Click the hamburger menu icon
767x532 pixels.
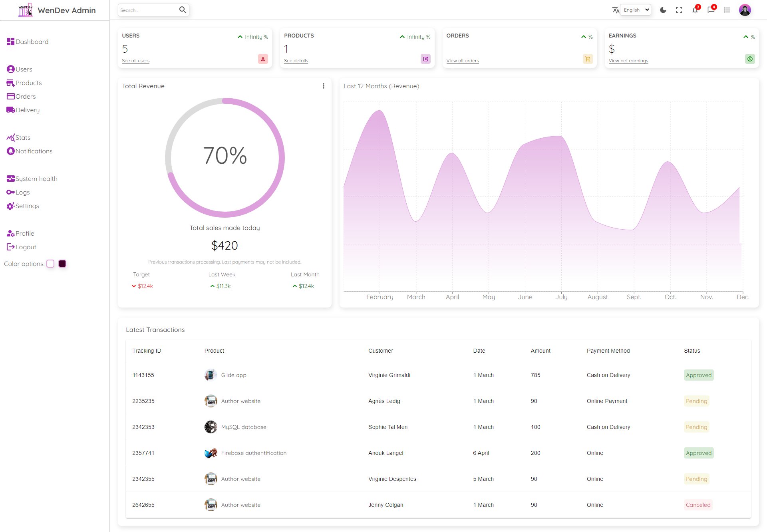pyautogui.click(x=727, y=10)
